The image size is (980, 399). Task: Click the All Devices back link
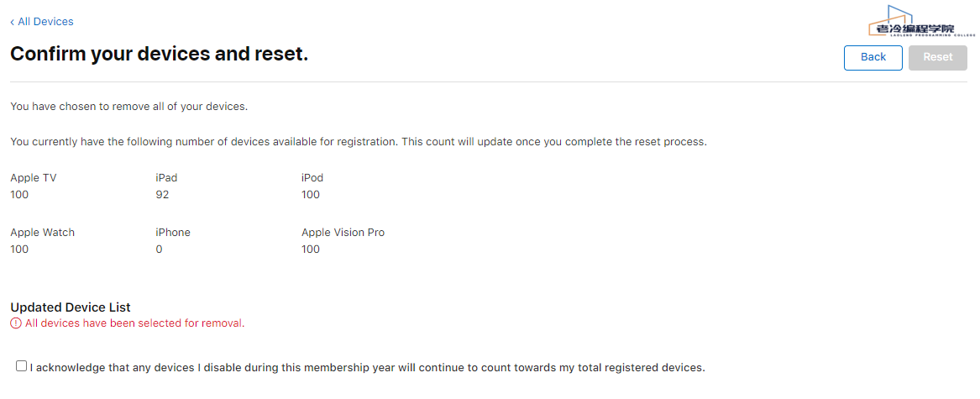click(x=45, y=21)
